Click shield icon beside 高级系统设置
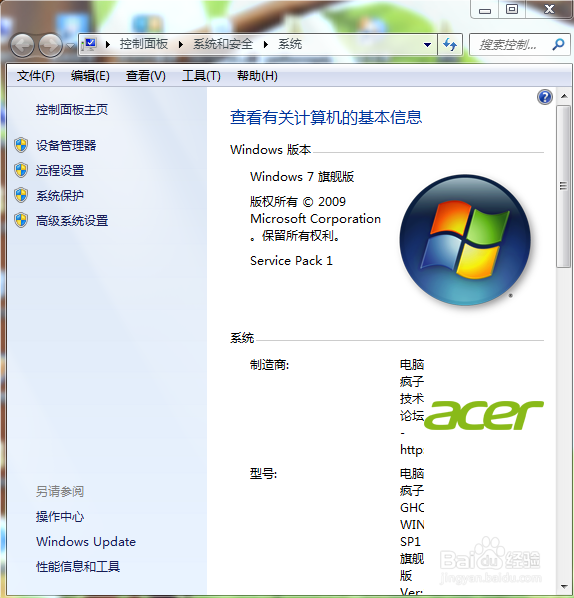This screenshot has width=574, height=598. click(21, 220)
